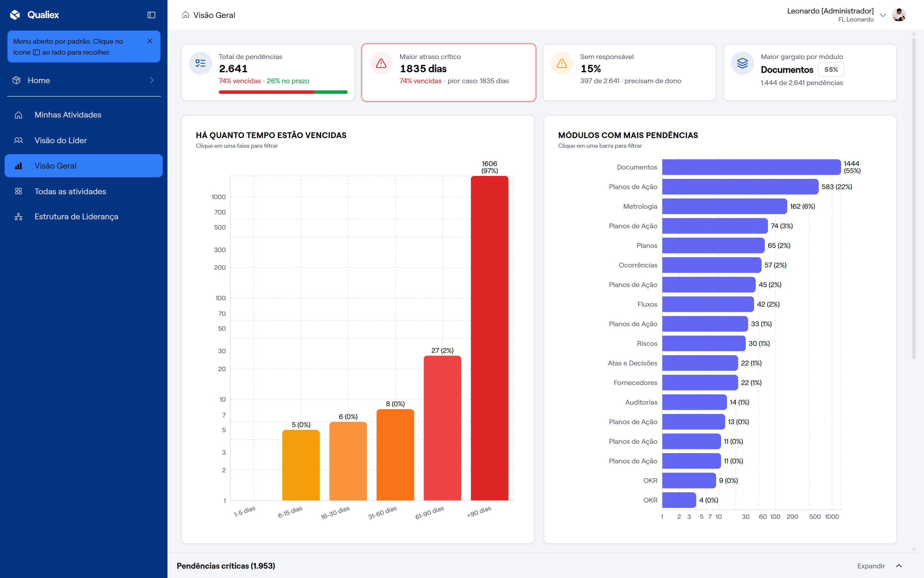
Task: Click the 55% badge next to Documentos
Action: (831, 70)
